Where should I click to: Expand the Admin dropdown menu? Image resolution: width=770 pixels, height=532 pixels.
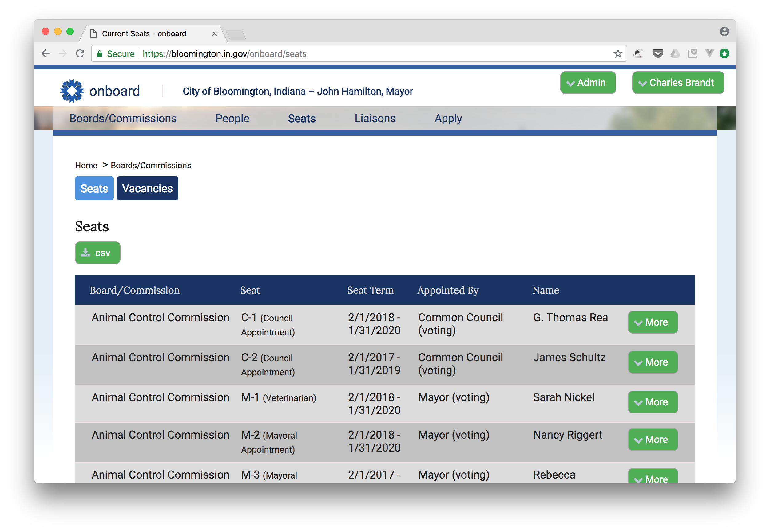[588, 83]
